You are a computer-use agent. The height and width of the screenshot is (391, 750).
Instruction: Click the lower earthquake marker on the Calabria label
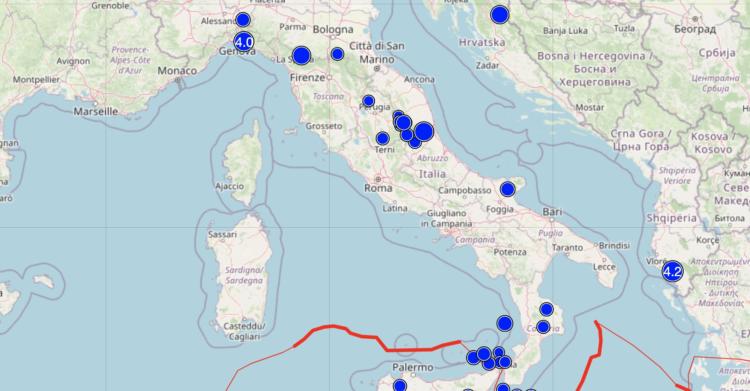543,327
